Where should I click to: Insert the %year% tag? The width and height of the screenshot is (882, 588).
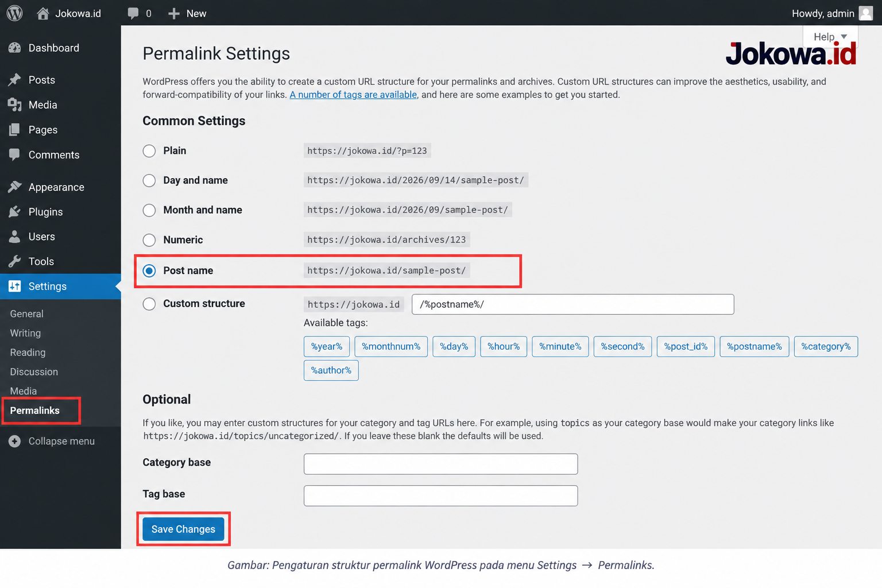pyautogui.click(x=327, y=346)
